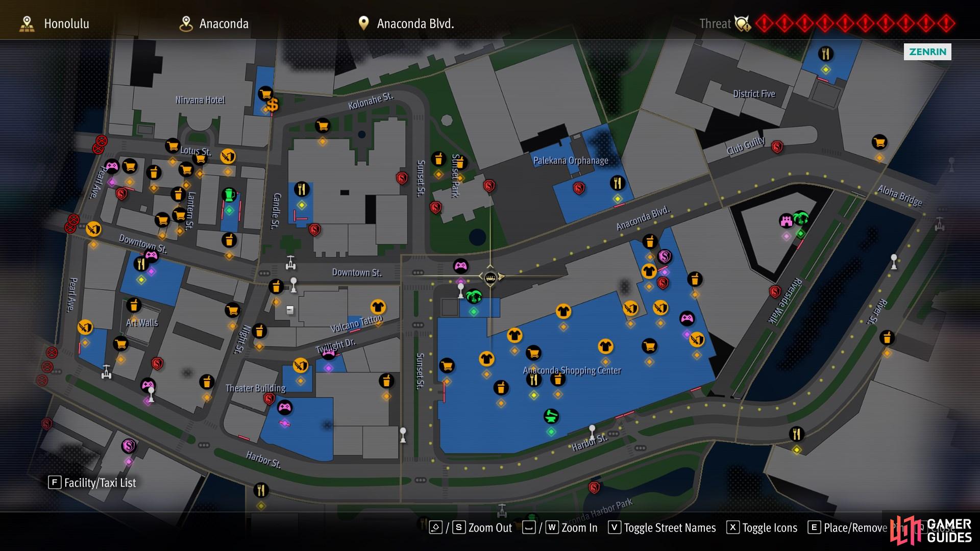Click the Place/Remove pin option
The height and width of the screenshot is (551, 980).
click(848, 528)
